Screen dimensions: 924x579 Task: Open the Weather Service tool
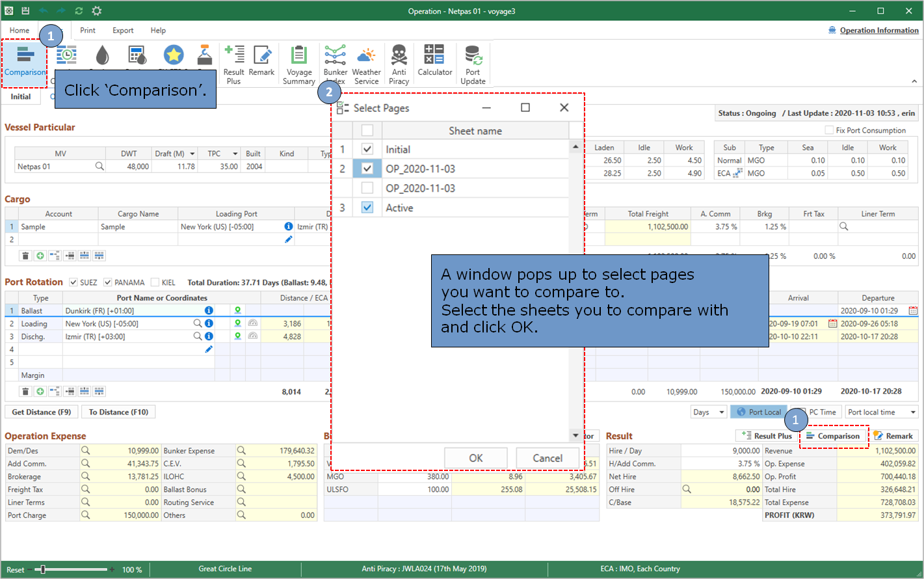pyautogui.click(x=366, y=64)
